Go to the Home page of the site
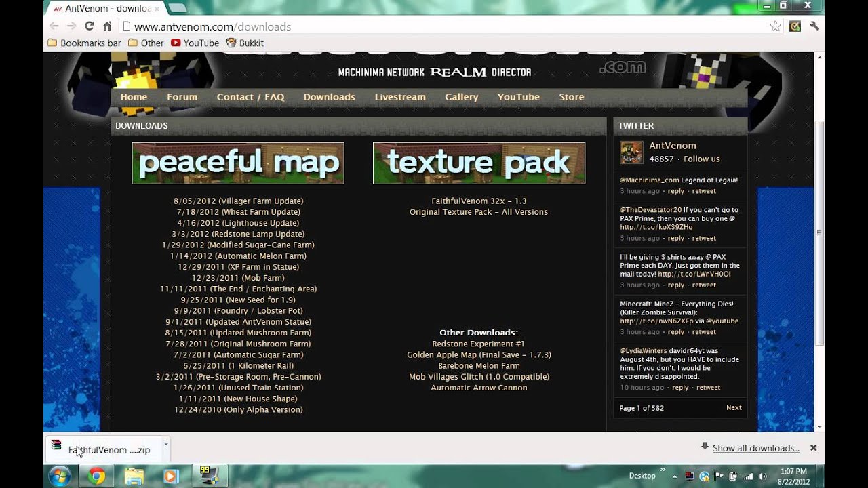868x488 pixels. pos(134,97)
